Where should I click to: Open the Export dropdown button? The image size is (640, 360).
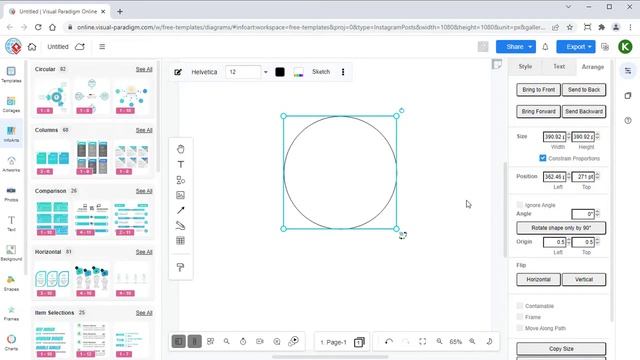[x=576, y=47]
